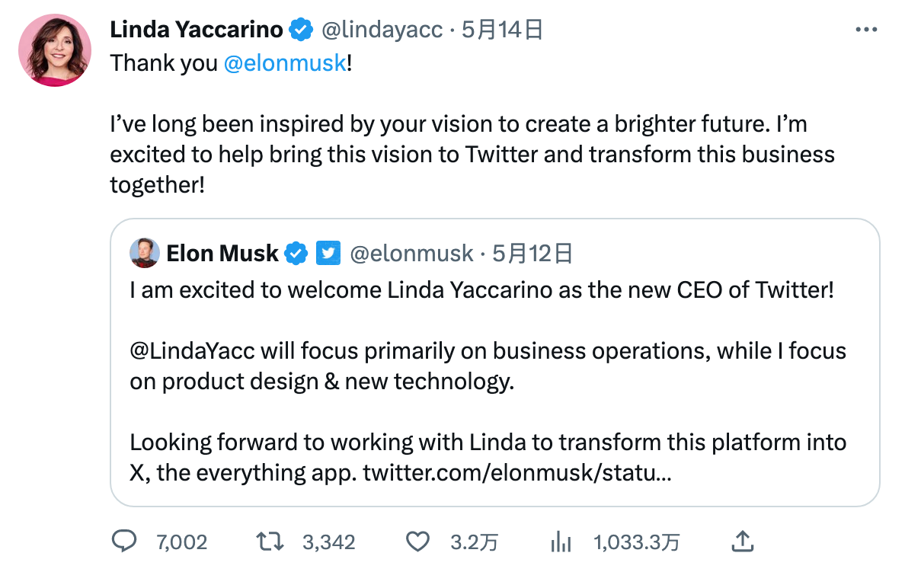
Task: Open the view analytics bar chart icon
Action: (x=561, y=542)
